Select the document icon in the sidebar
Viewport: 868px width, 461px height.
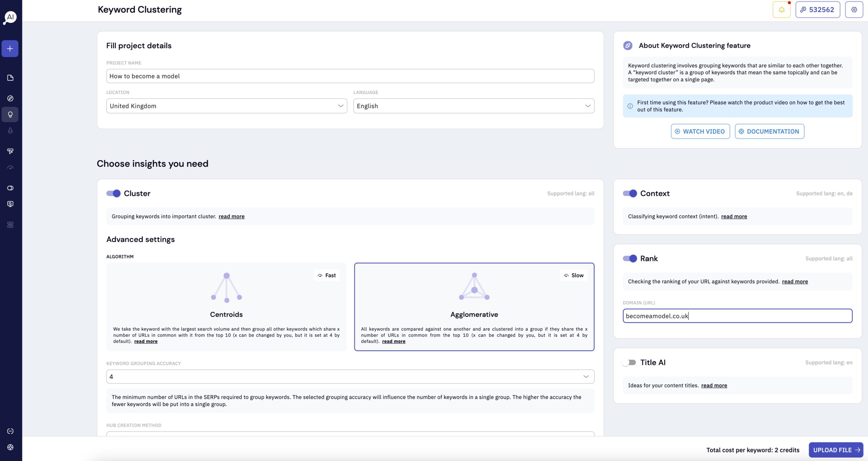point(10,77)
